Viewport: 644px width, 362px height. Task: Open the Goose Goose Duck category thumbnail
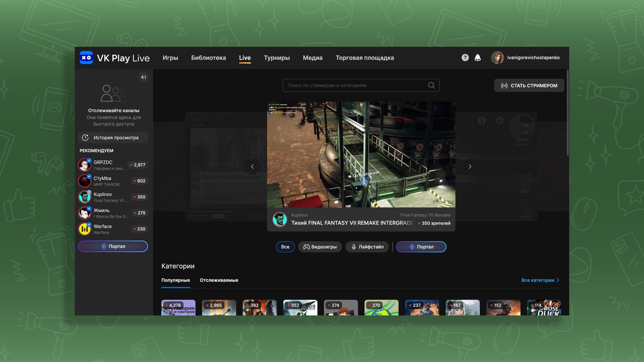544,308
